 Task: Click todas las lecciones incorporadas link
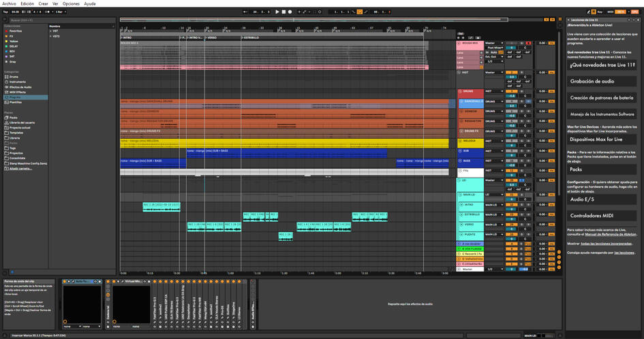[x=607, y=244]
